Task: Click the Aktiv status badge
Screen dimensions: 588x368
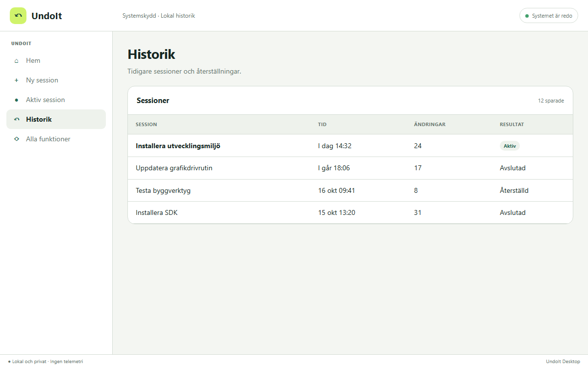Action: [510, 146]
